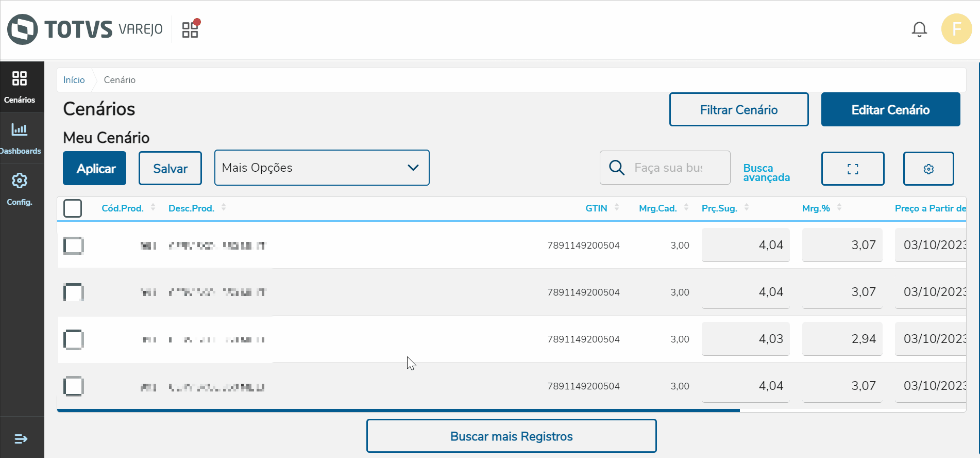The height and width of the screenshot is (458, 980).
Task: Sort by Cód.Prod. column arrows
Action: 153,207
